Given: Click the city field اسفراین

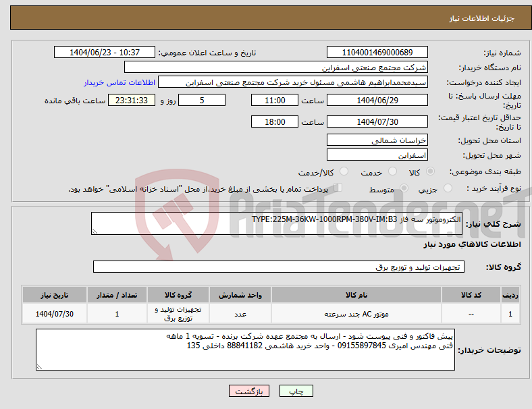Looking at the screenshot, I should (x=377, y=155).
